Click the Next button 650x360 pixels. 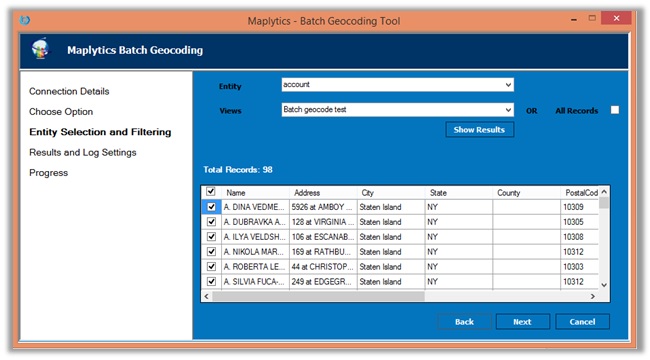[x=522, y=321]
